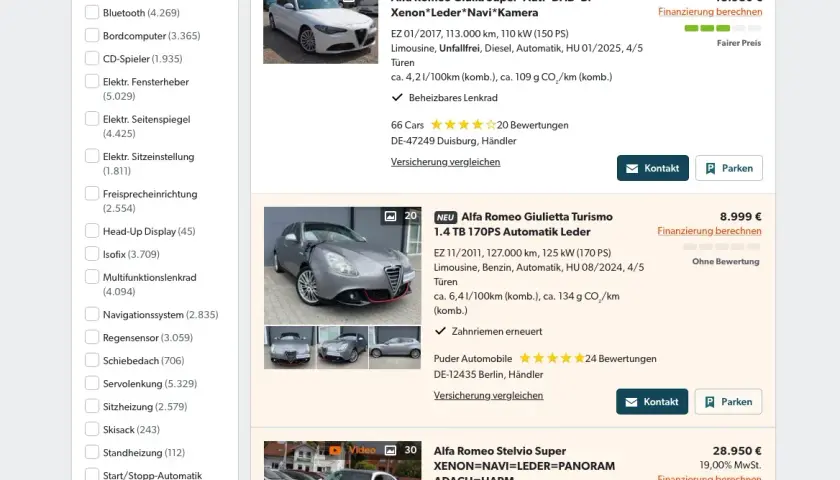Select Elektr. Fensterheber option

92,81
